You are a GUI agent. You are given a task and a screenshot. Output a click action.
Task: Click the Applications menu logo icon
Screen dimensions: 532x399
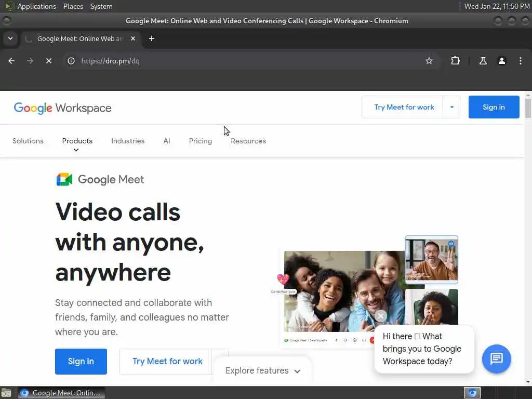pos(9,6)
